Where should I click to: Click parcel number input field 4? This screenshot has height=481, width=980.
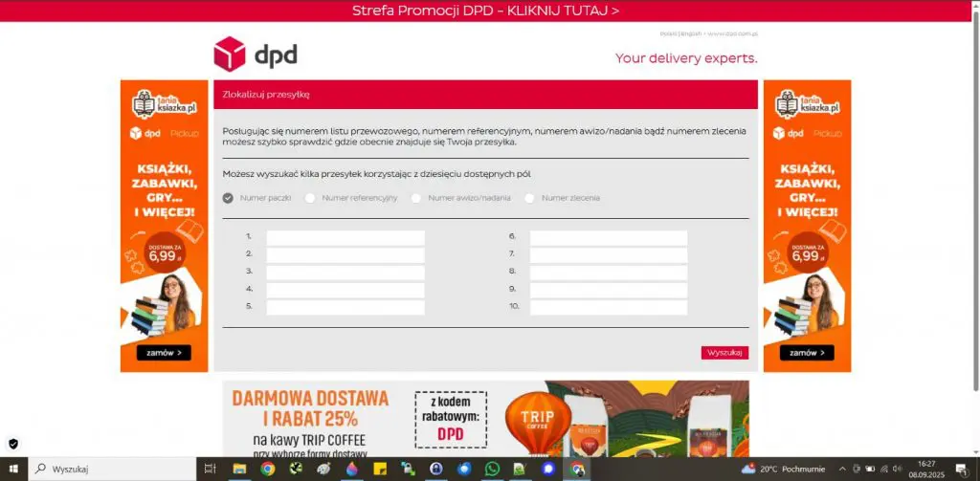point(345,290)
